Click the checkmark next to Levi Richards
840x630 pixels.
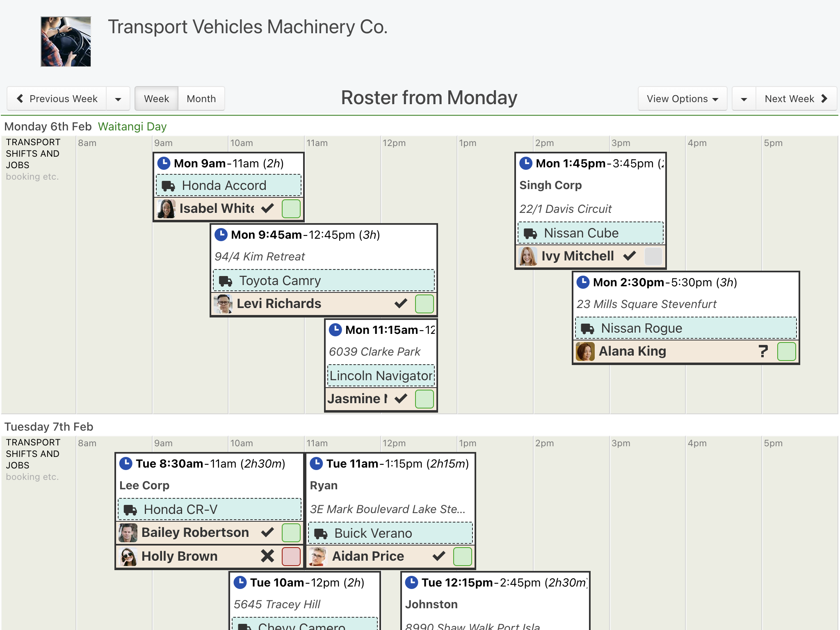[401, 304]
